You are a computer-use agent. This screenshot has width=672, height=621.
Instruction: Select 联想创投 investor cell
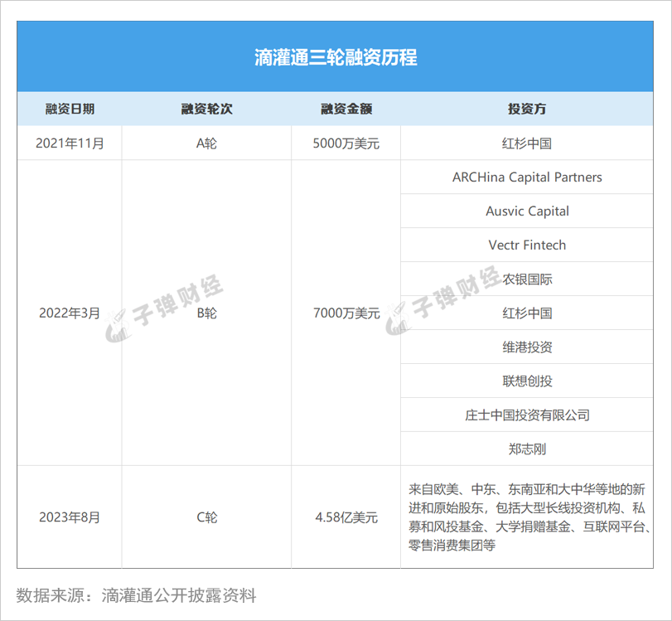pos(527,381)
